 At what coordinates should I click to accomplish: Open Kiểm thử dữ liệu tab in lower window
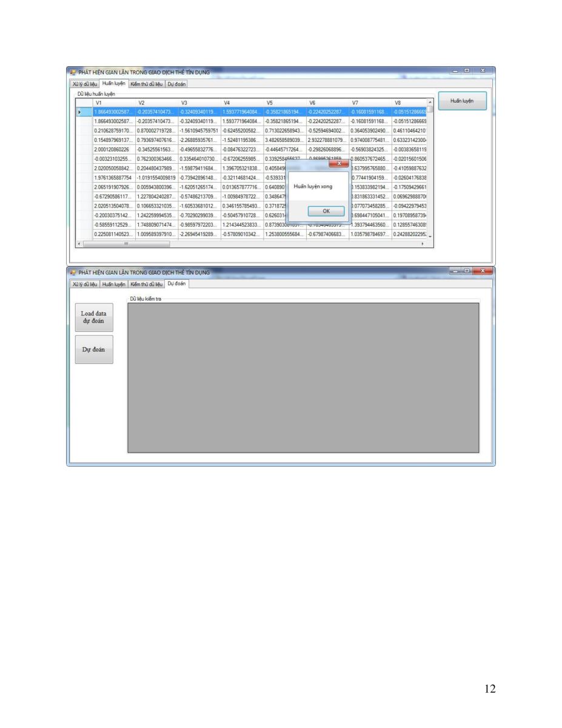pos(146,284)
